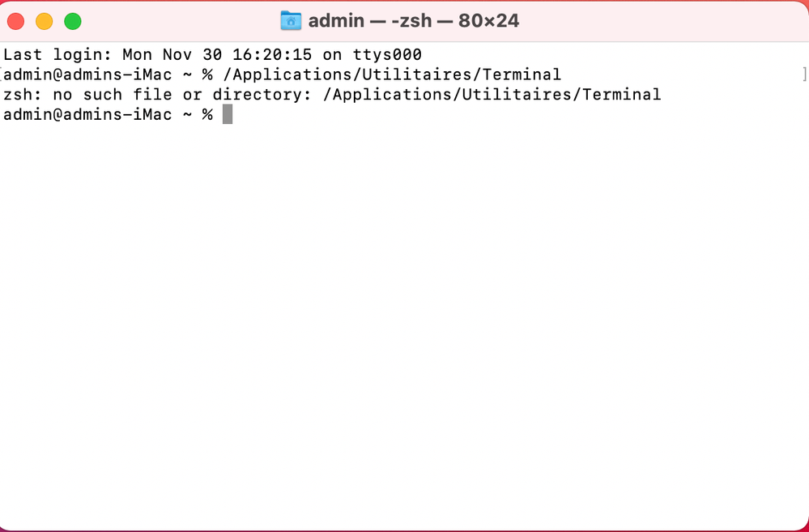Viewport: 809px width, 532px height.
Task: Click the "%" symbol on the last prompt
Action: 207,114
